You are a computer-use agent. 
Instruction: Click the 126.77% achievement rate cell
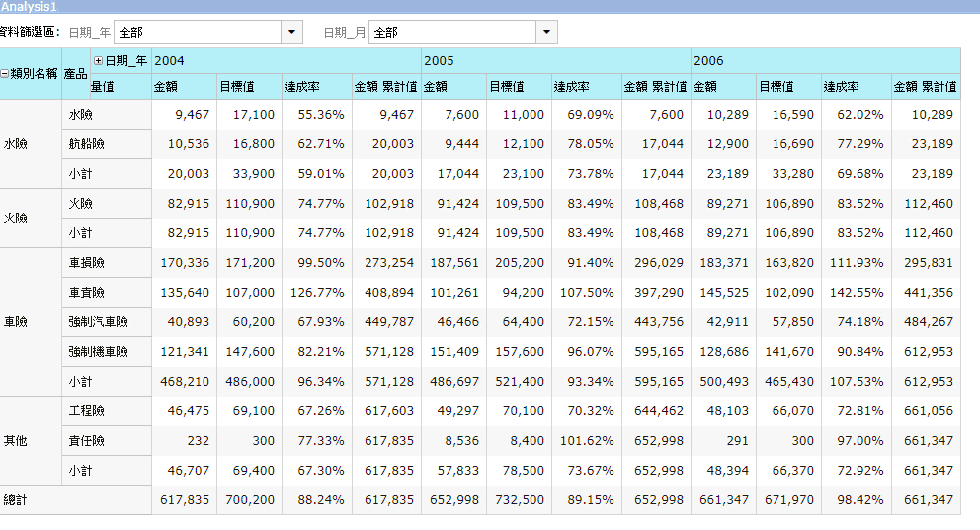coord(317,293)
